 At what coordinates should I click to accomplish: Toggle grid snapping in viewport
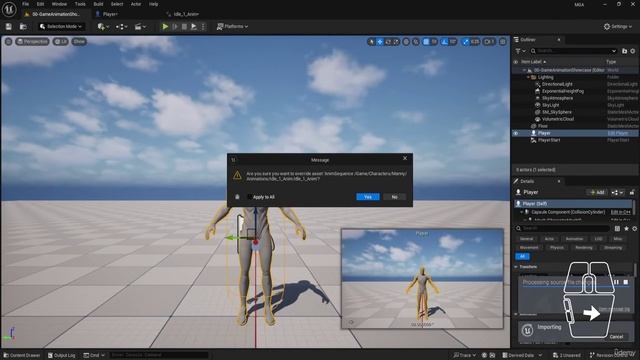pyautogui.click(x=426, y=42)
